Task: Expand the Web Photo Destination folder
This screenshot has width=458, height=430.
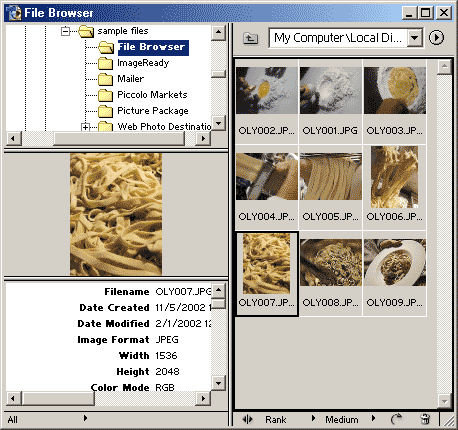Action: click(86, 127)
